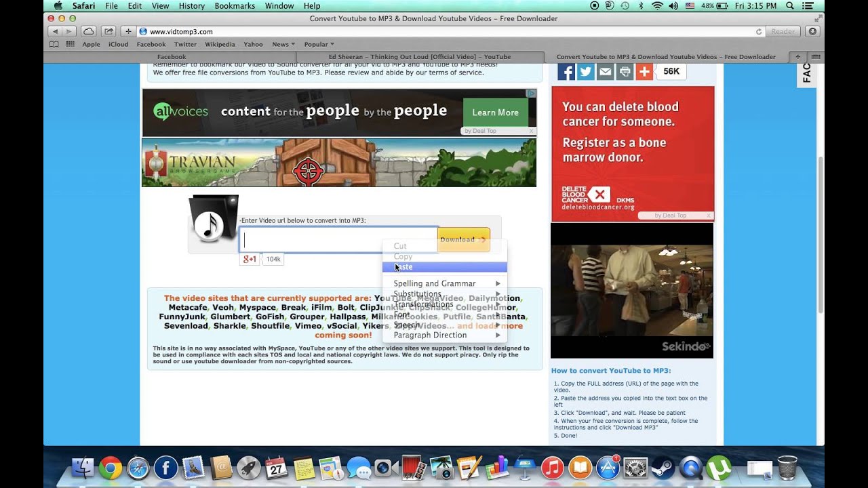The width and height of the screenshot is (868, 488).
Task: Open new tab plus button
Action: tap(798, 57)
